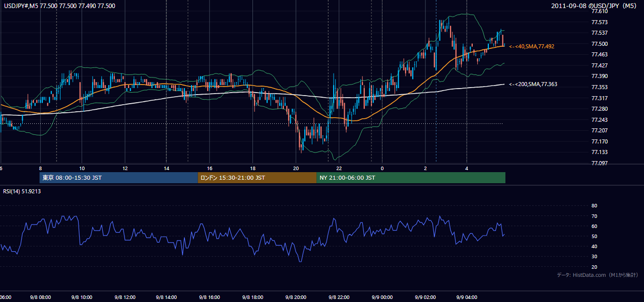Click the RSI 20 level label

tap(594, 267)
